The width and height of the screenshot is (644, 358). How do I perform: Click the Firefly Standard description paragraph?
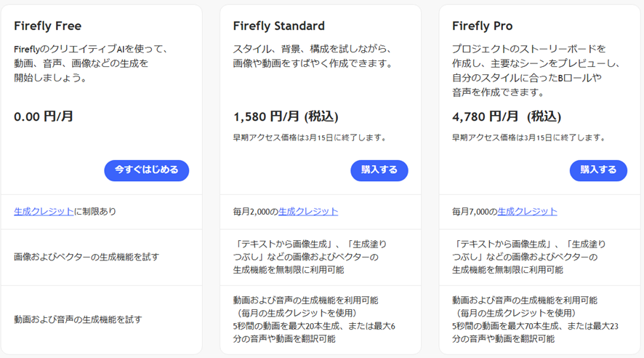click(313, 56)
